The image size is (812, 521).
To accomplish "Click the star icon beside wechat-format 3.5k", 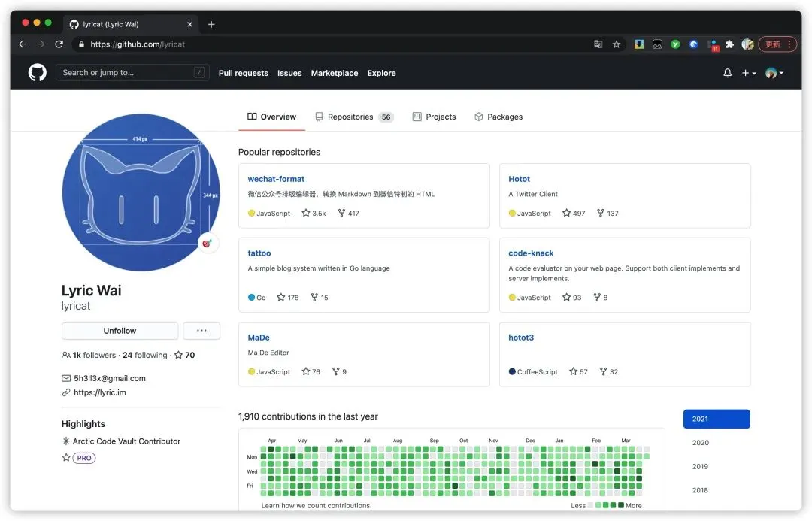I will pyautogui.click(x=306, y=213).
